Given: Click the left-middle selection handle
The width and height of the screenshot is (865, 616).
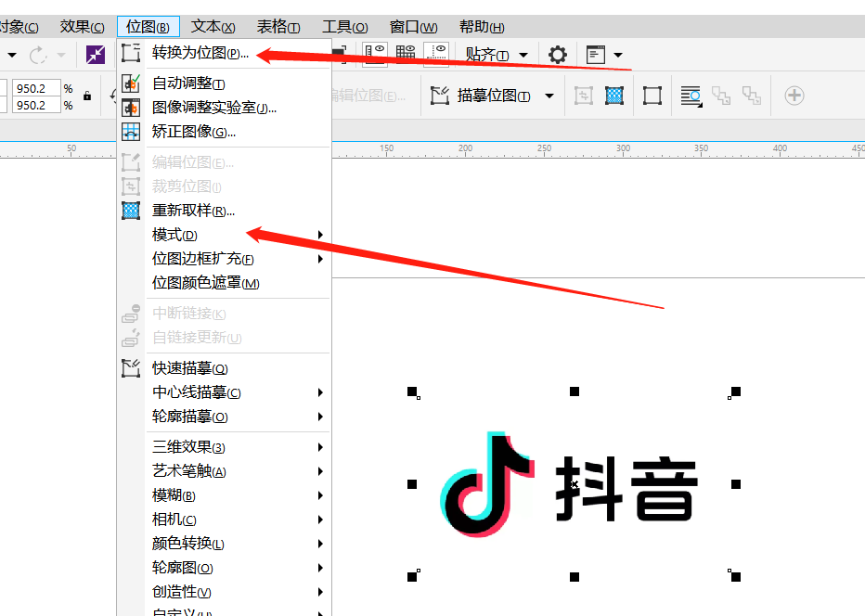Looking at the screenshot, I should coord(412,484).
